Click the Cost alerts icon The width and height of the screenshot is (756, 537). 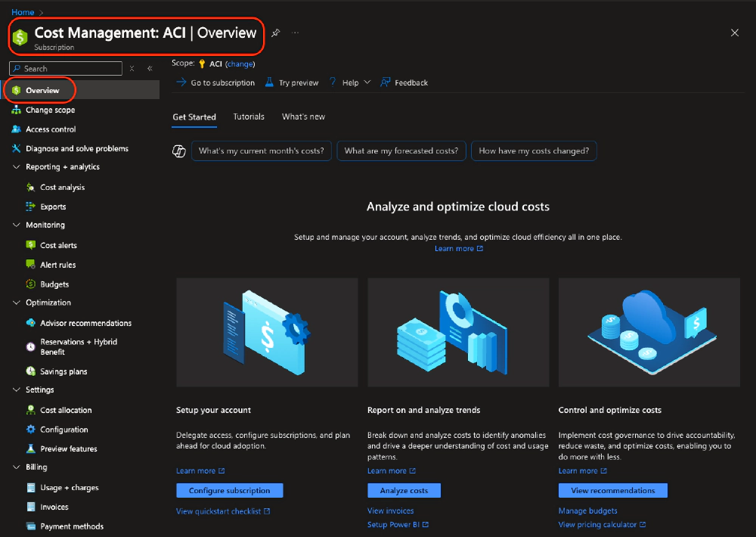(x=31, y=245)
